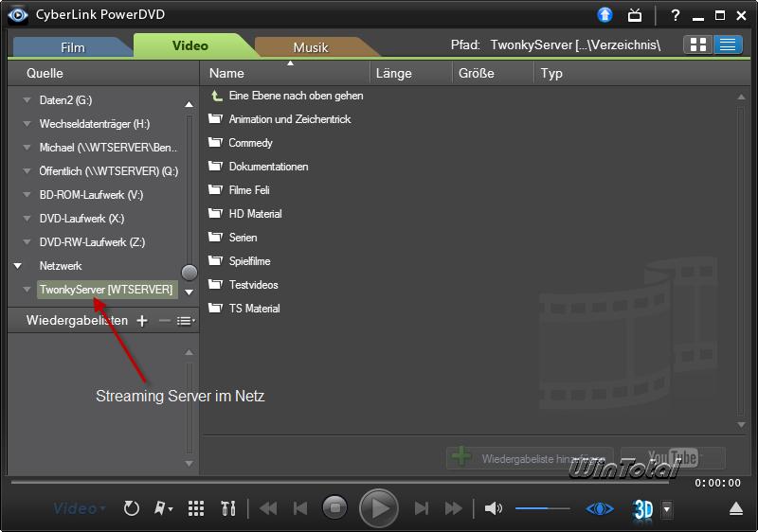Fast-forward playback
This screenshot has width=758, height=532.
point(454,508)
